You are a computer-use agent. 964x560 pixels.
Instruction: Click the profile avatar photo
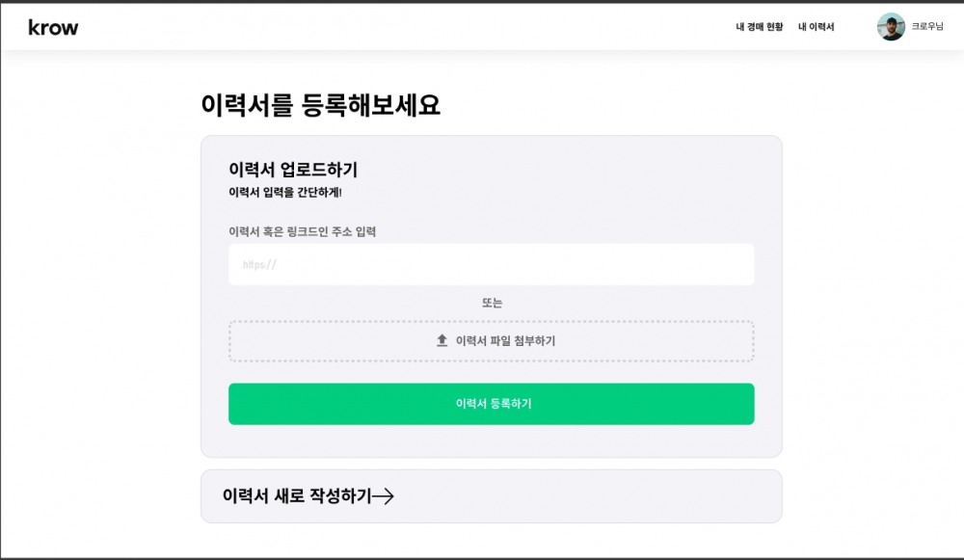coord(890,25)
